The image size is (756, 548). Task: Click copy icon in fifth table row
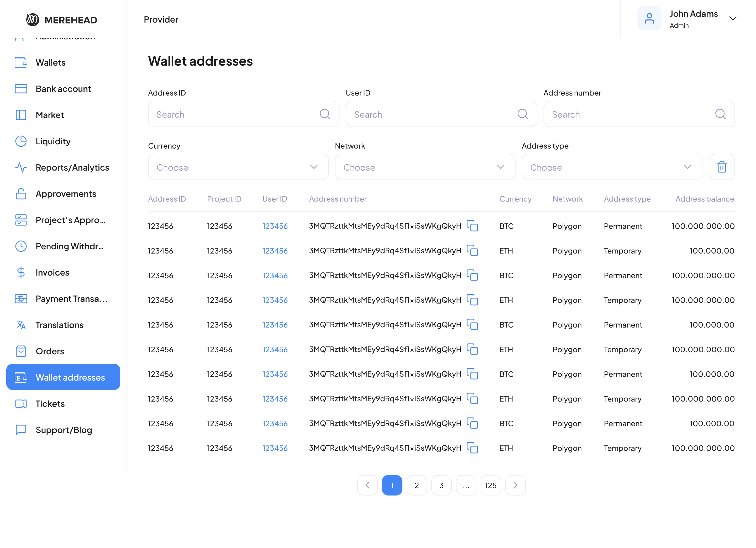pos(472,325)
